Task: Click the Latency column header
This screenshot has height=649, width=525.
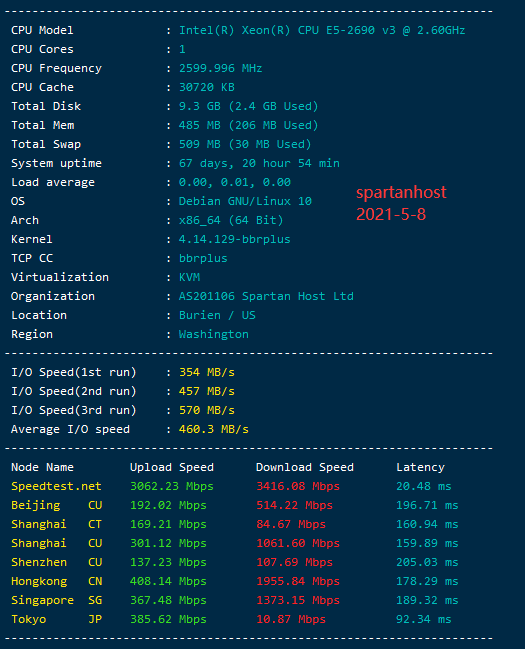Action: (x=420, y=468)
